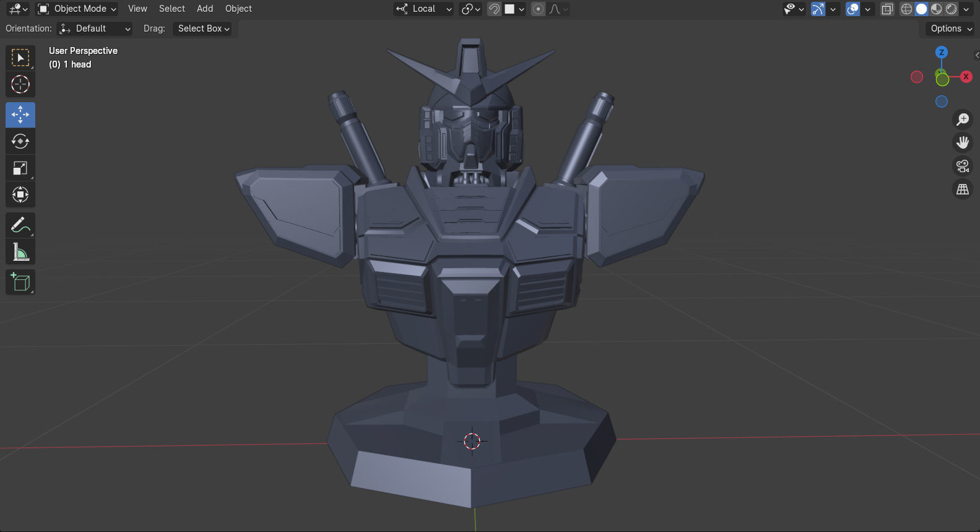Open the Select menu
980x532 pixels.
click(x=172, y=9)
